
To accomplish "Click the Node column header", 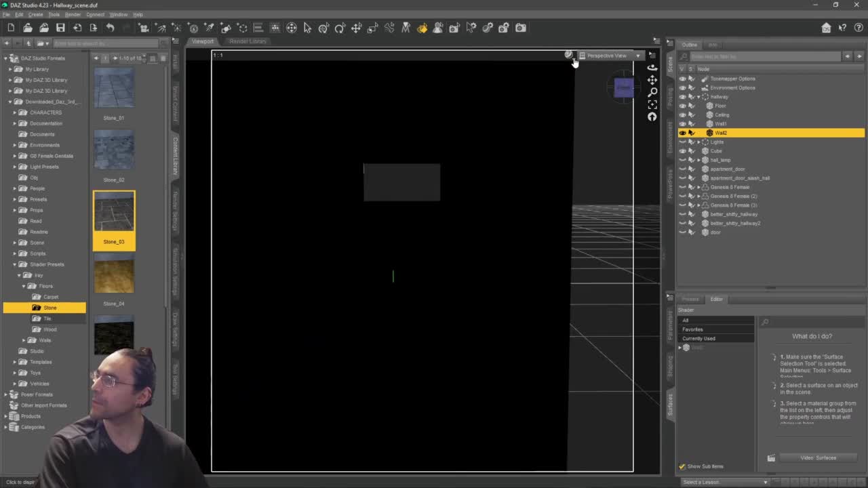I will [703, 69].
